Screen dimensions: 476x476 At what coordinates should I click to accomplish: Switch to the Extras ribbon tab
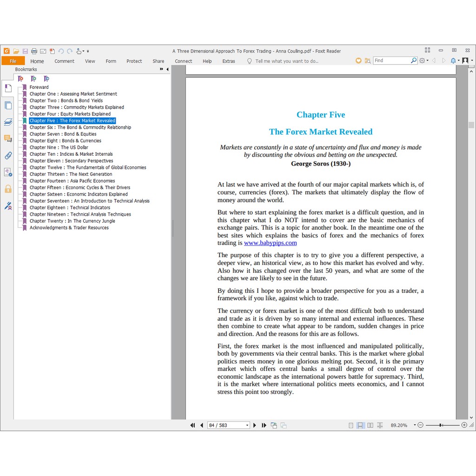[x=229, y=61]
